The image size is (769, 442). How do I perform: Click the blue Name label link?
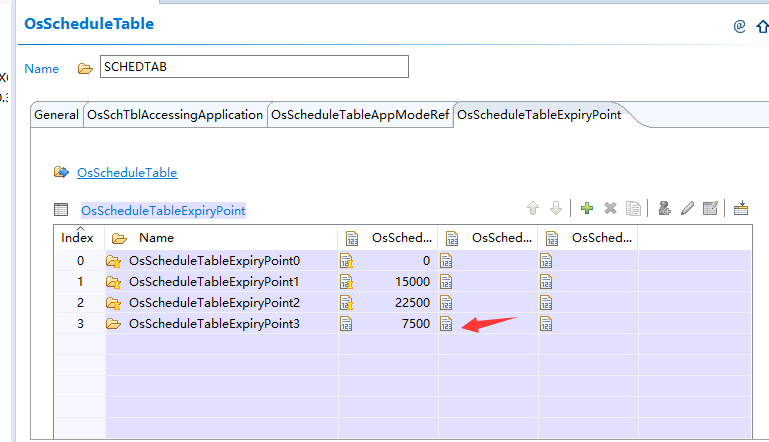[x=42, y=69]
